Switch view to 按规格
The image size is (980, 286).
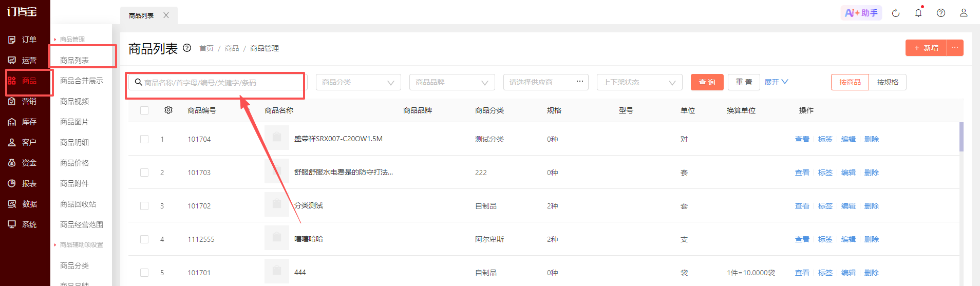click(888, 82)
